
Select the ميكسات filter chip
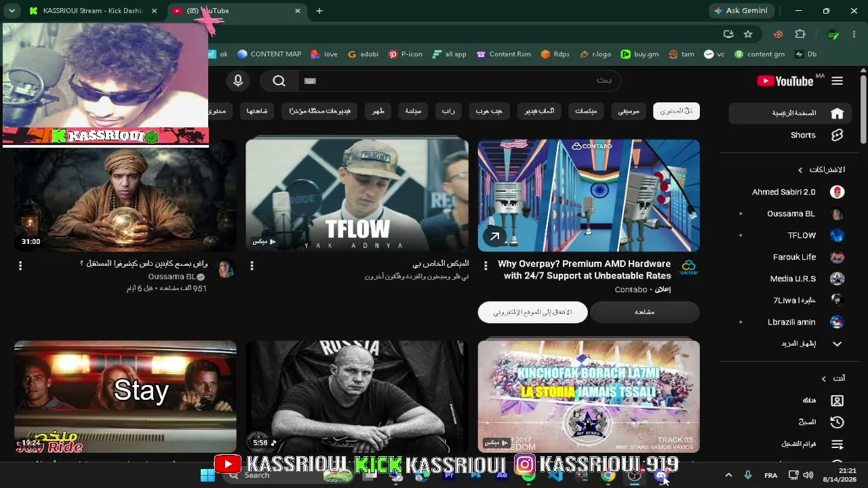click(586, 111)
